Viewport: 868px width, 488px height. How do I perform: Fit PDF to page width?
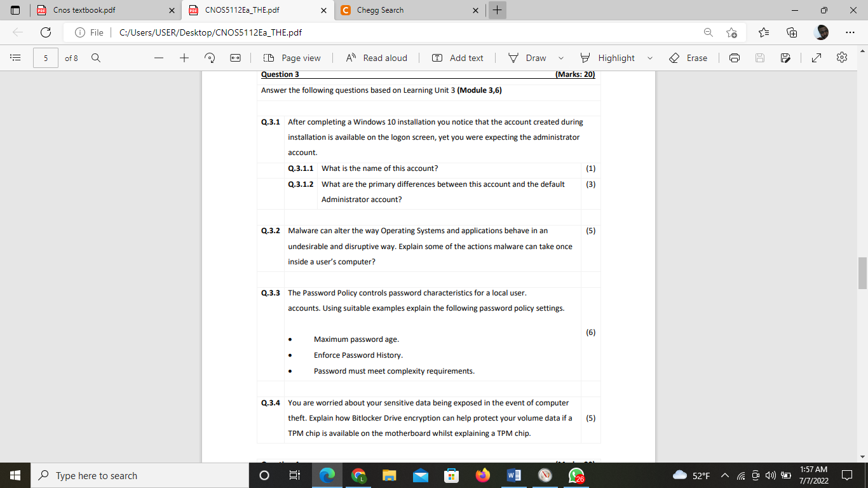(235, 58)
